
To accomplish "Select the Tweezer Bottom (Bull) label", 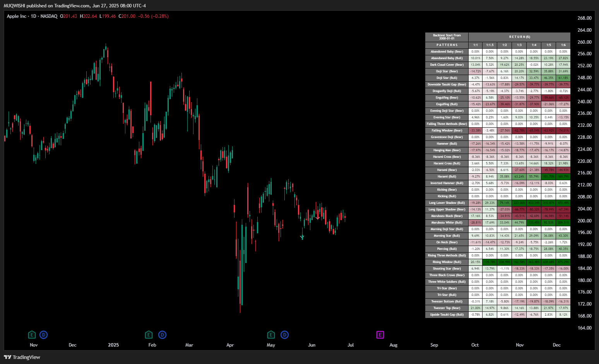I will 447,302.
